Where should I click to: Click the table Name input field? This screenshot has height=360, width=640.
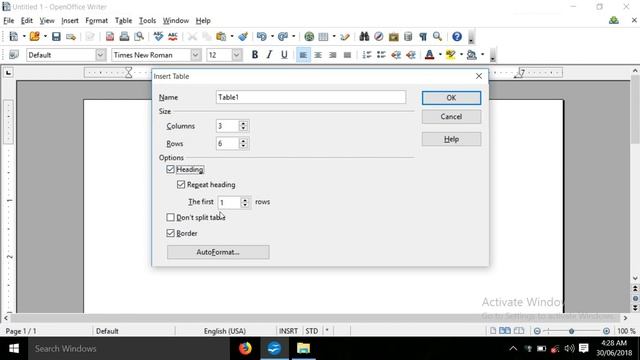coord(311,97)
